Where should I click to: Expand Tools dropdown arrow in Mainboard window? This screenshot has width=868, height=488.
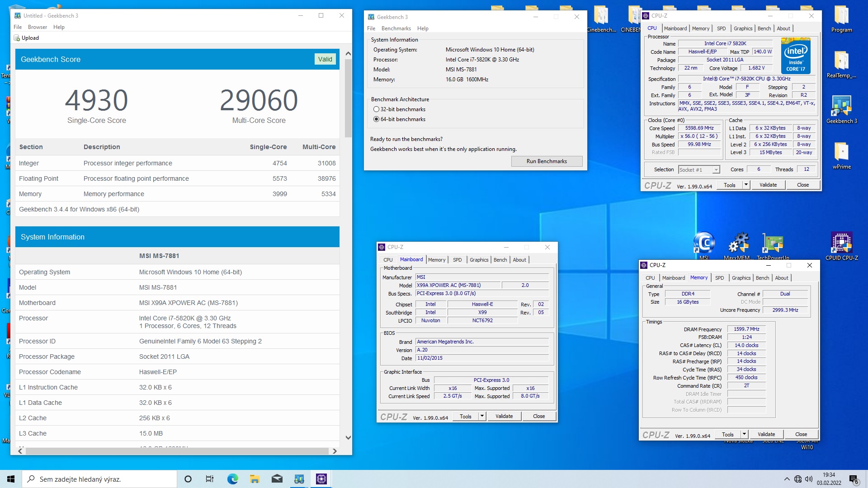click(482, 416)
